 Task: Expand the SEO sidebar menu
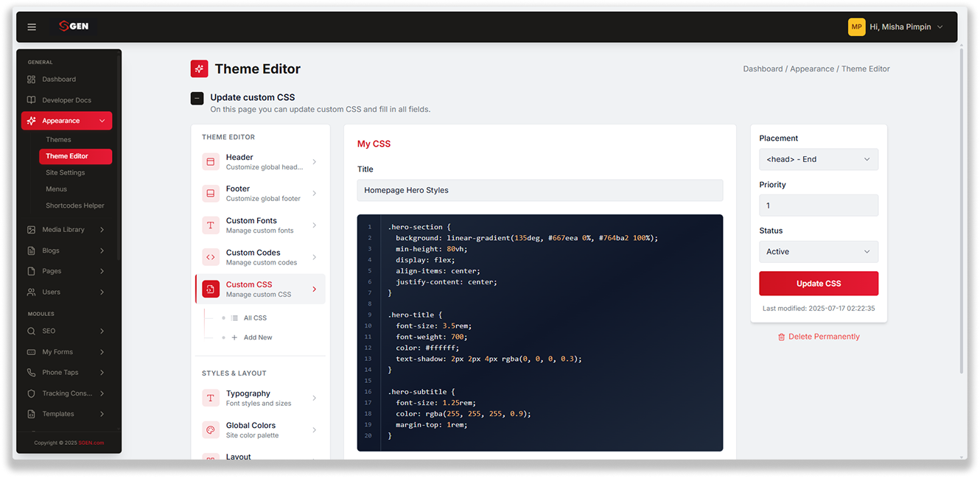[66, 331]
